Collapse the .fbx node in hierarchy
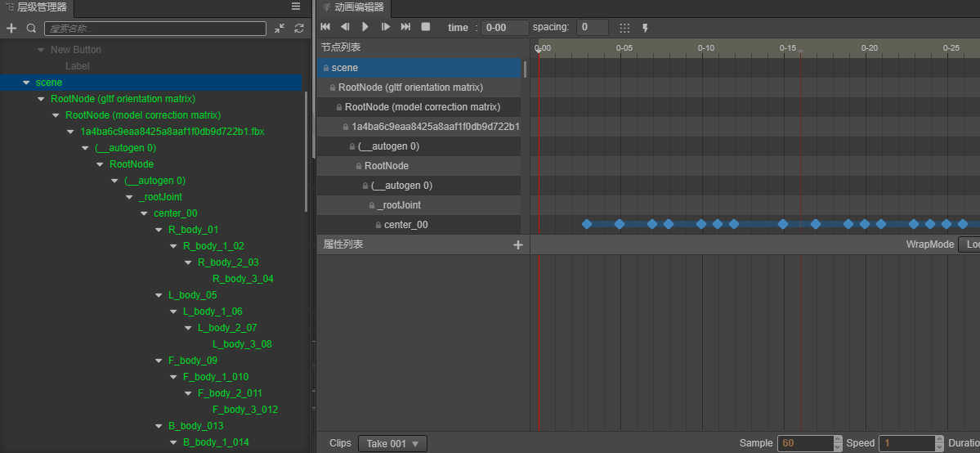The height and width of the screenshot is (453, 980). (x=70, y=132)
